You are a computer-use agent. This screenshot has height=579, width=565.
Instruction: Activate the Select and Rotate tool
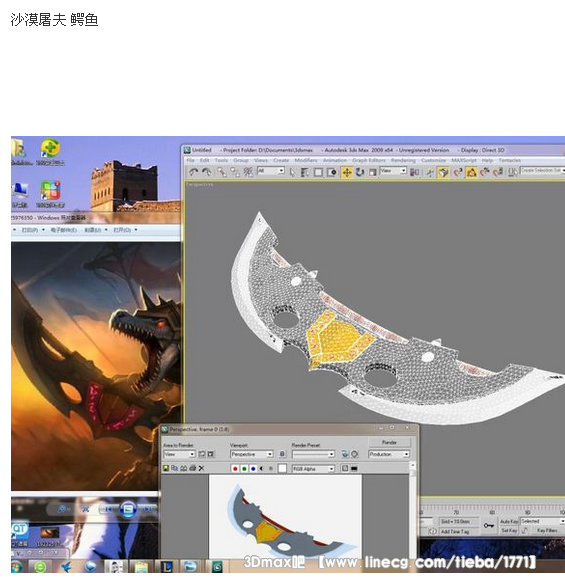pyautogui.click(x=360, y=172)
